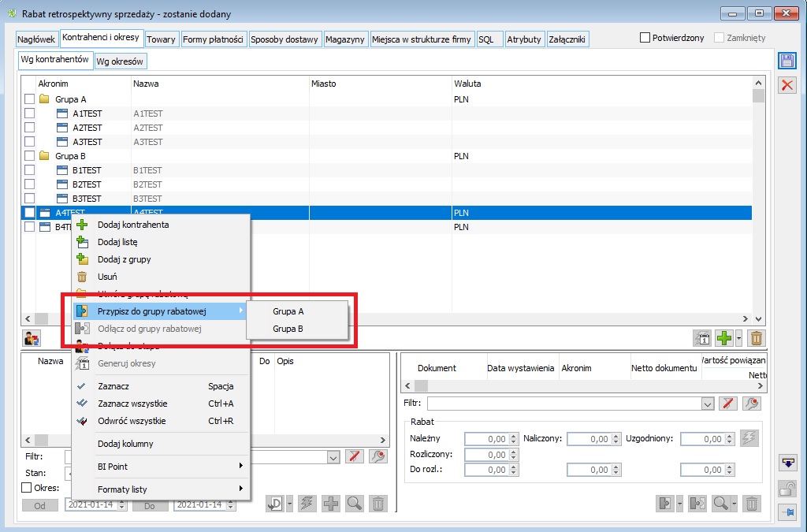
Task: Open filter constructor wrench icon in periods panel
Action: pos(377,456)
